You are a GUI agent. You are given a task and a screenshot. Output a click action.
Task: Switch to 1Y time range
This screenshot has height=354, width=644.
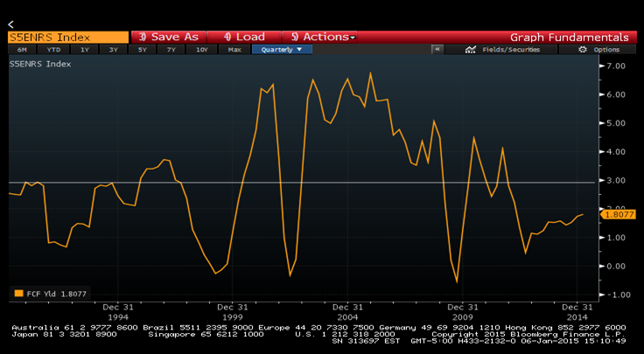[84, 50]
